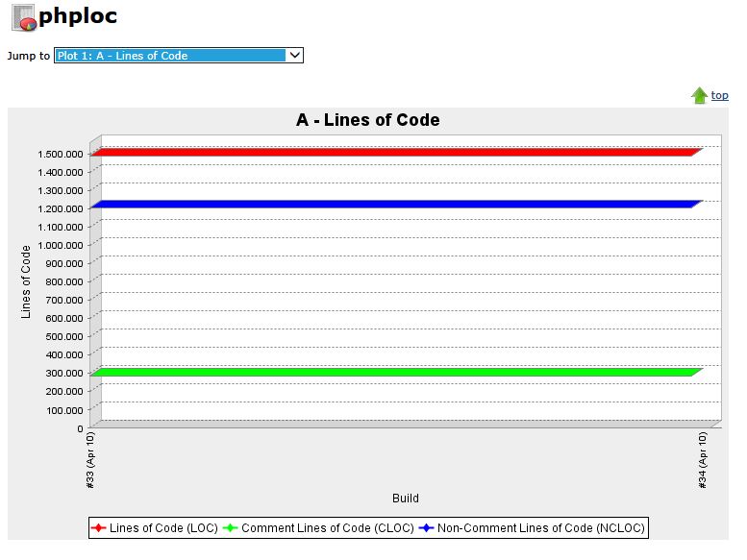Click 'Comment Lines of Code (CLOC)' legend label
The image size is (747, 560).
pos(327,527)
